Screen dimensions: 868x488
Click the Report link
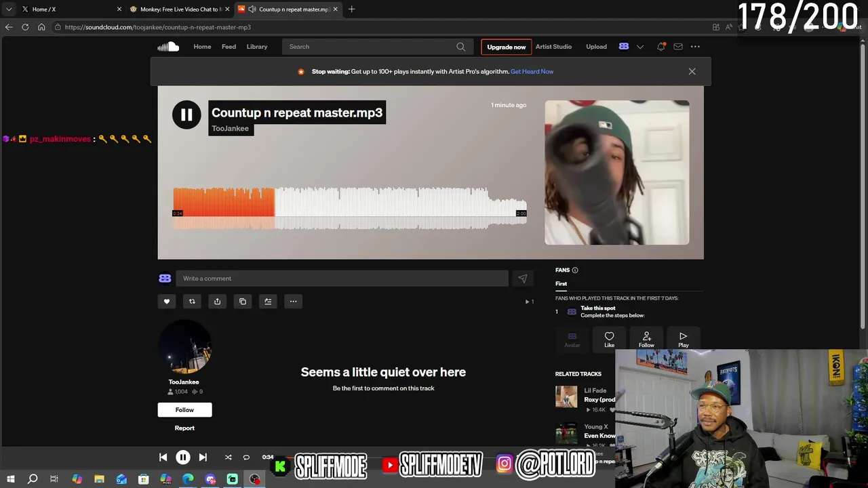[x=184, y=428]
